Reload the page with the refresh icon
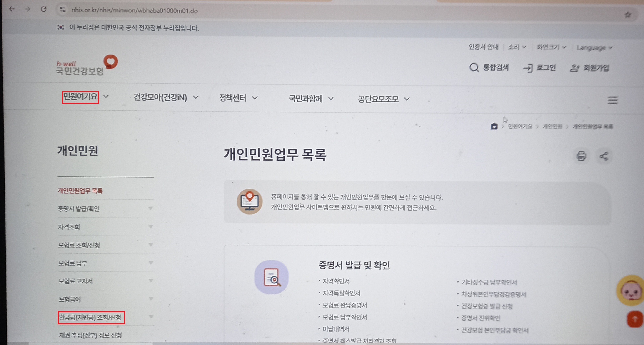 (x=44, y=9)
